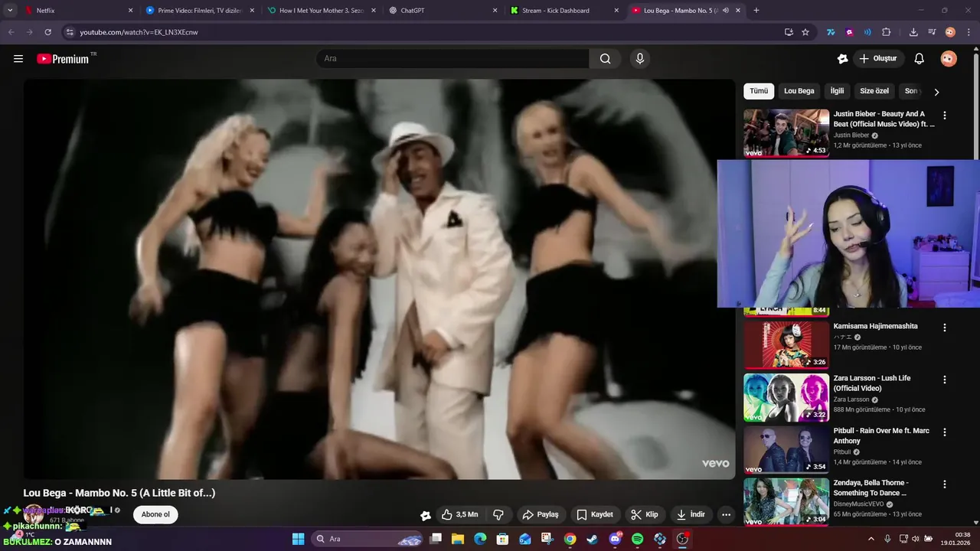Open File Explorer from taskbar

click(458, 539)
